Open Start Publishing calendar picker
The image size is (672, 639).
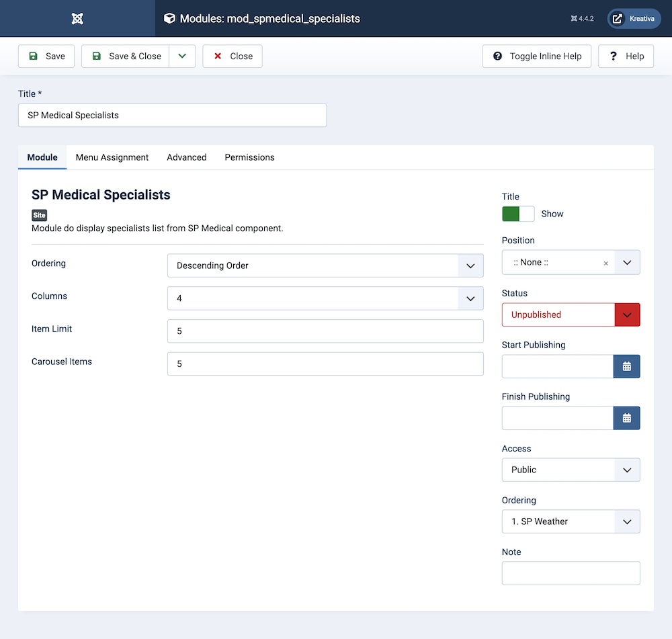626,366
